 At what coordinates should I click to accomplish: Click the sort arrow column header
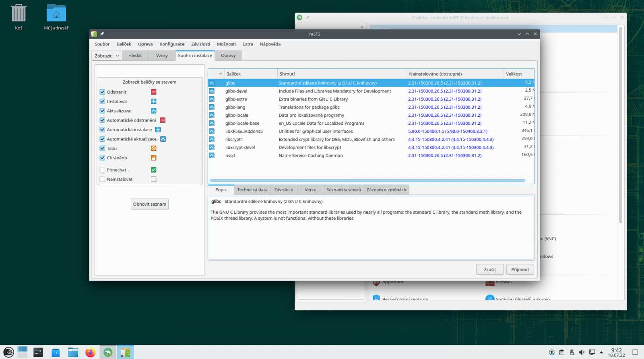coord(216,74)
